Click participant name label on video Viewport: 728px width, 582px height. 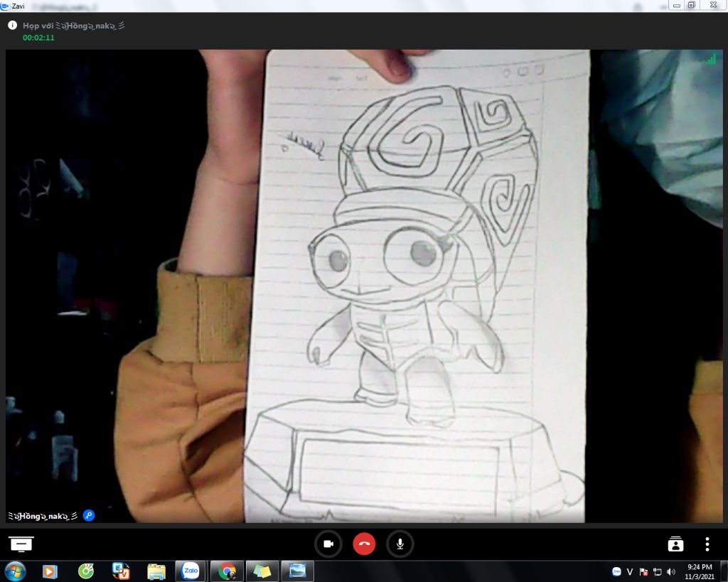coord(43,516)
